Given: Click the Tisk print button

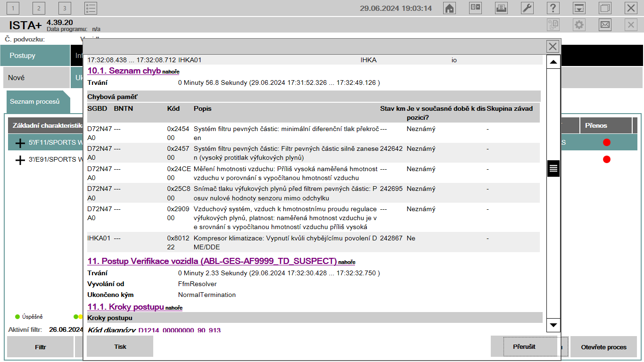Looking at the screenshot, I should point(120,346).
